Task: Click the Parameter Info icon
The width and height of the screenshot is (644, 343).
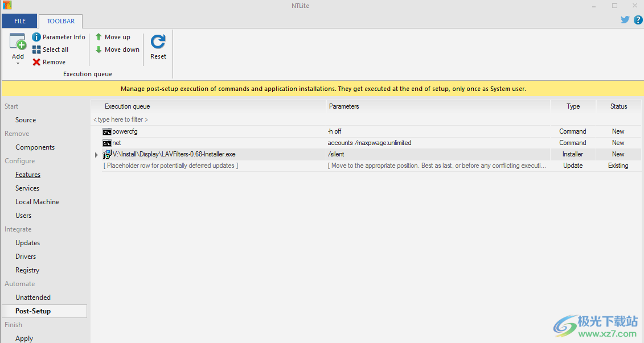Action: (x=36, y=37)
